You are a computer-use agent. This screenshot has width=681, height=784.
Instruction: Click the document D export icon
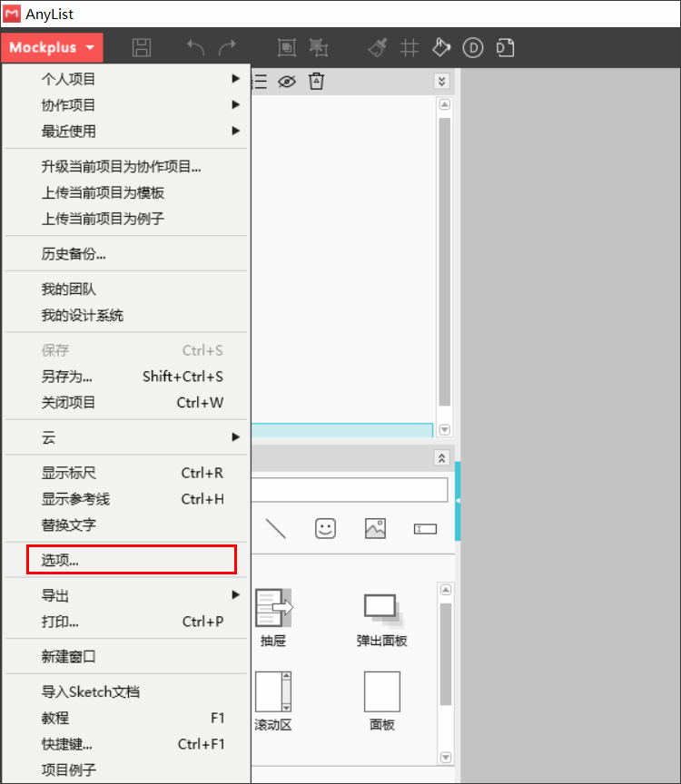pyautogui.click(x=505, y=47)
